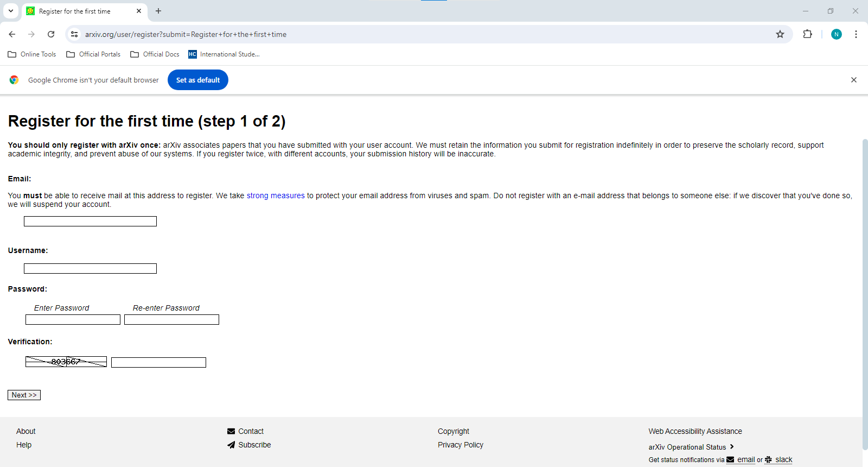Open the strong measures link
The height and width of the screenshot is (467, 868).
click(276, 195)
